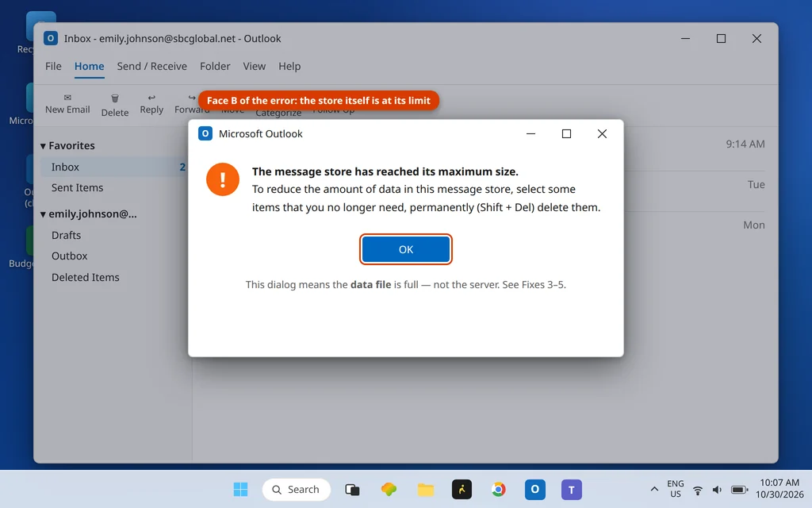Open the colorful Copilot taskbar icon
This screenshot has width=812, height=508.
(389, 489)
